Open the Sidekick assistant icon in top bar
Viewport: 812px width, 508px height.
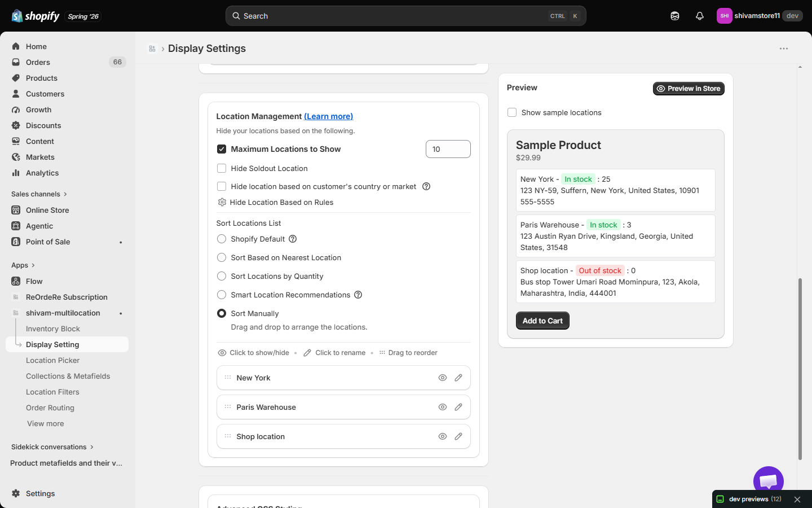(x=675, y=16)
